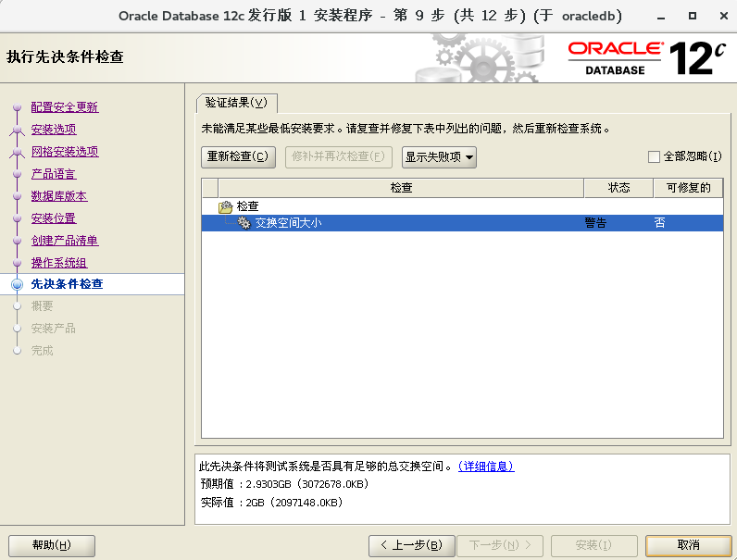The height and width of the screenshot is (560, 737).
Task: Go to the 产品语言 step
Action: pos(54,174)
